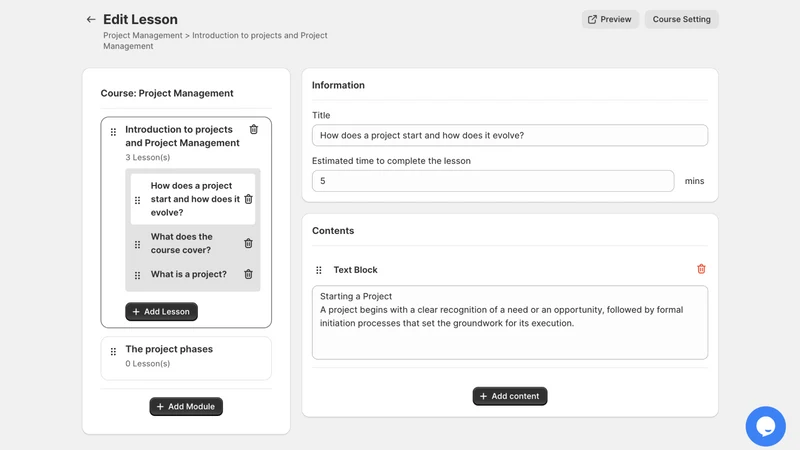Click the 'Text Block' label
Viewport: 800px width, 450px height.
click(355, 270)
